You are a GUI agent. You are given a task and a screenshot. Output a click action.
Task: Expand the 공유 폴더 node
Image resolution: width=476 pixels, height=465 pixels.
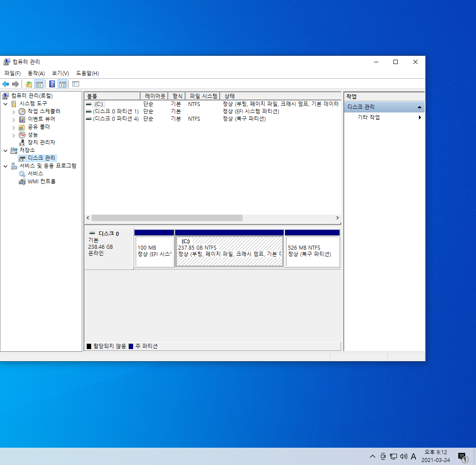[x=14, y=128]
